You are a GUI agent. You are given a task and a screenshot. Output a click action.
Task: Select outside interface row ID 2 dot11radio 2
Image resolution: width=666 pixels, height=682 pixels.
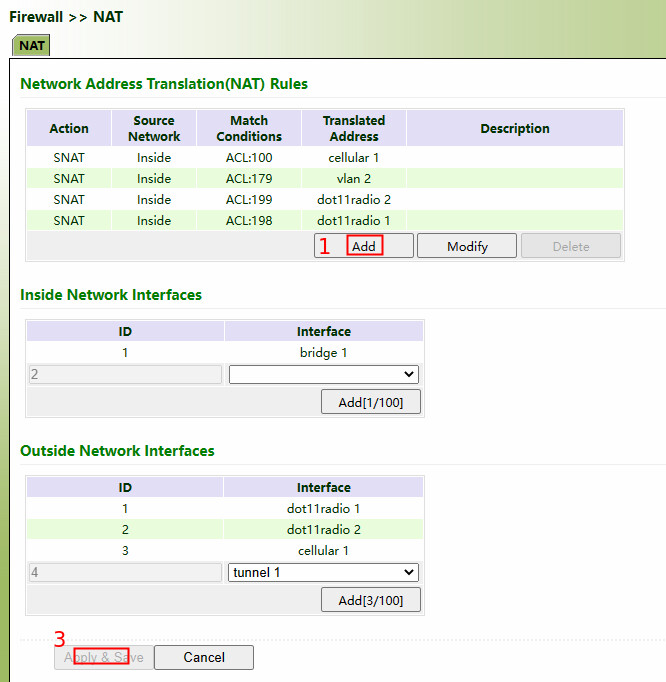323,530
